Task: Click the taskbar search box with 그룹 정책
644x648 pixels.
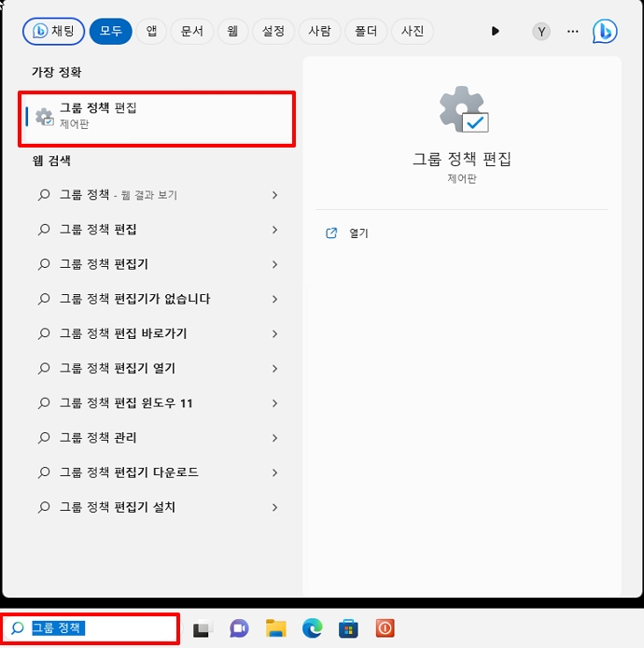Action: (x=90, y=628)
